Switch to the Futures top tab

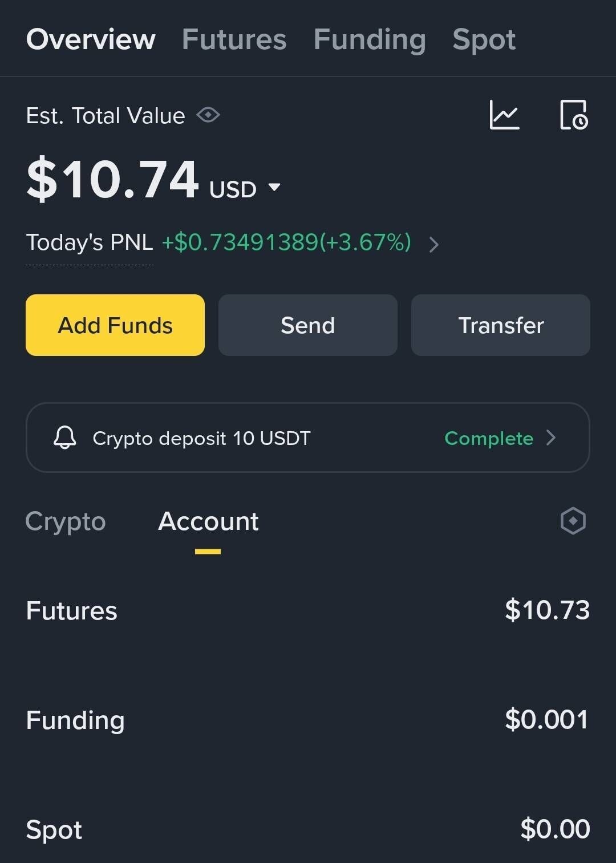[234, 40]
